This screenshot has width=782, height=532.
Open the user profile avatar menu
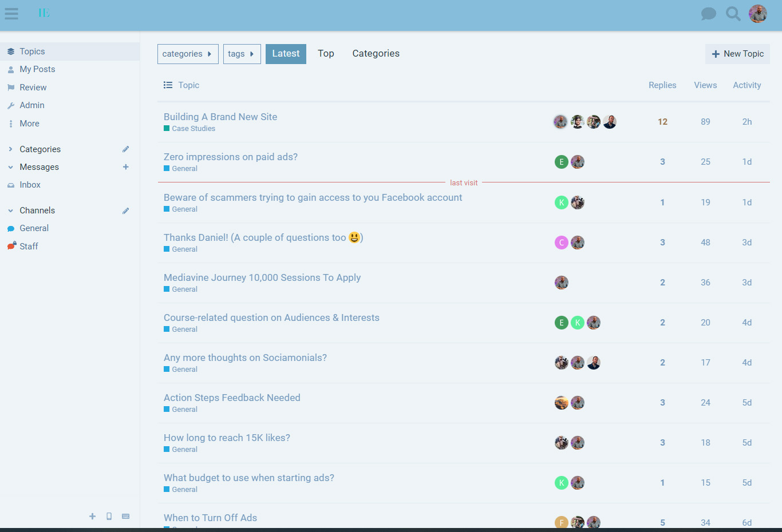click(x=758, y=14)
